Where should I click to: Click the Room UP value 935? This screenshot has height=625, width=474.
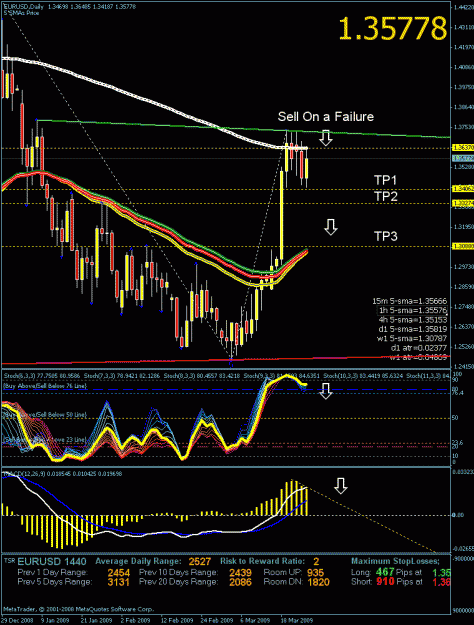coord(316,573)
